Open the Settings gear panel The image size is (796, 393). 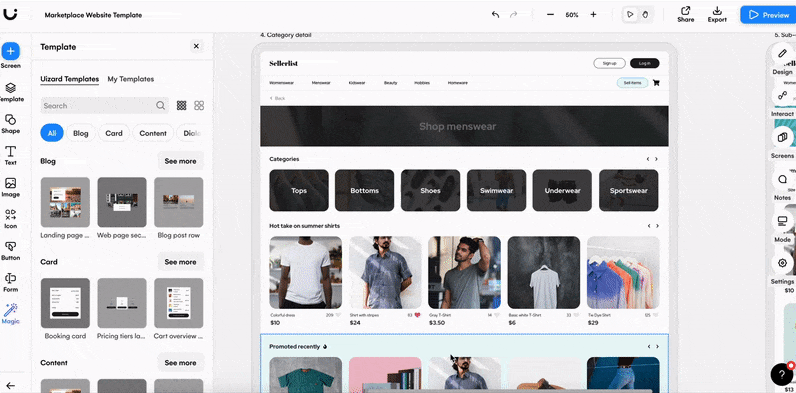782,263
